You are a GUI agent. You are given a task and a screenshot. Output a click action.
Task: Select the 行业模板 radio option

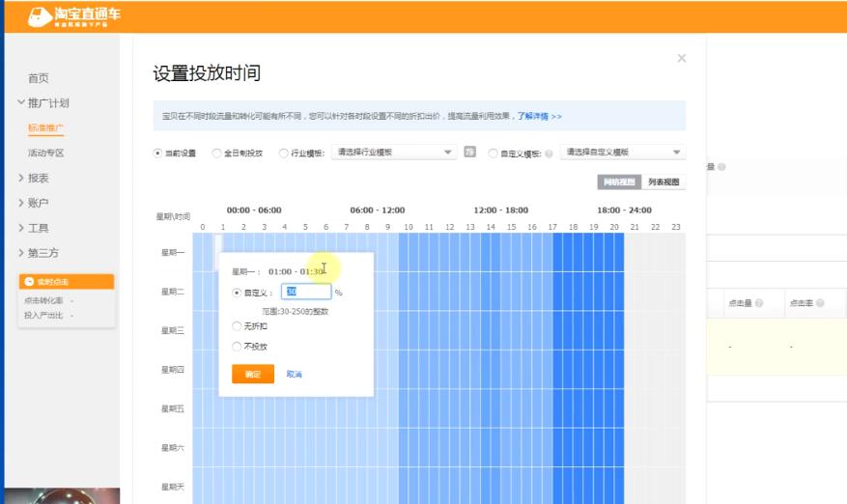point(284,154)
